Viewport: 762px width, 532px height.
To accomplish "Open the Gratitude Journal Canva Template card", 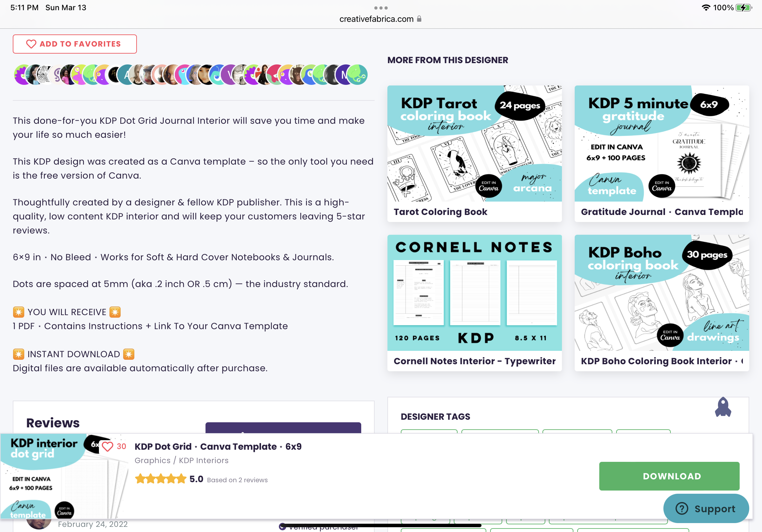I will 661,153.
